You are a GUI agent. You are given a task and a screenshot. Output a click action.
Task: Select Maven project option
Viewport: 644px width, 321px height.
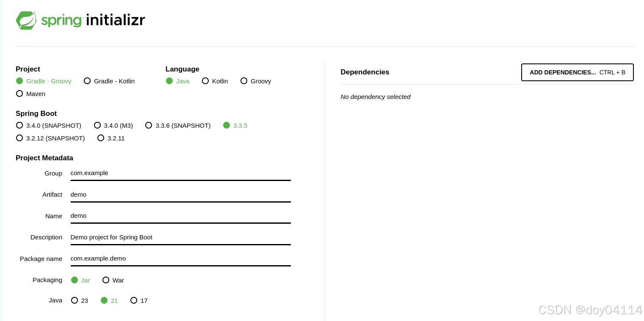coord(30,93)
